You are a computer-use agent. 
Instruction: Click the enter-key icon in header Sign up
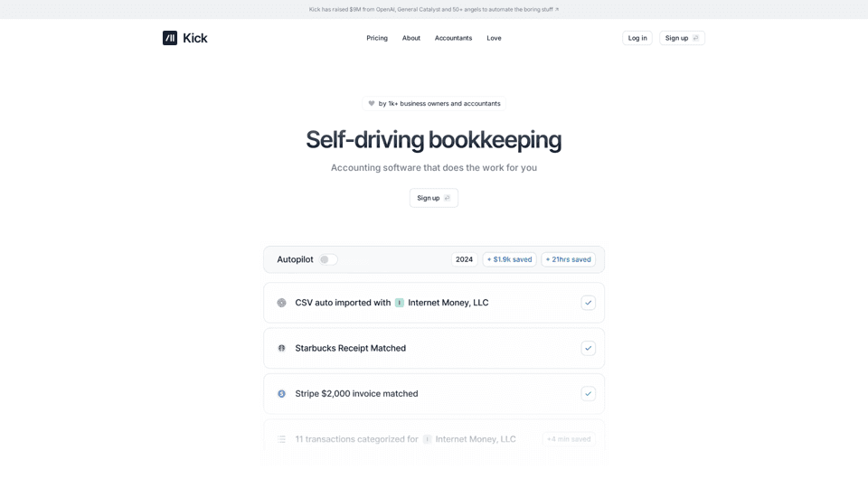click(x=696, y=38)
